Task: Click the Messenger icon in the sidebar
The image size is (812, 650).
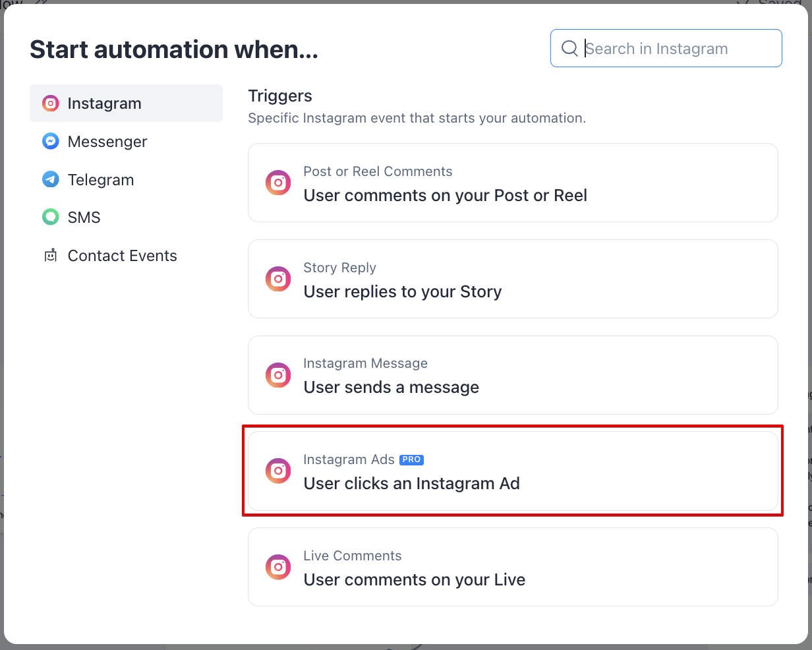Action: 51,141
